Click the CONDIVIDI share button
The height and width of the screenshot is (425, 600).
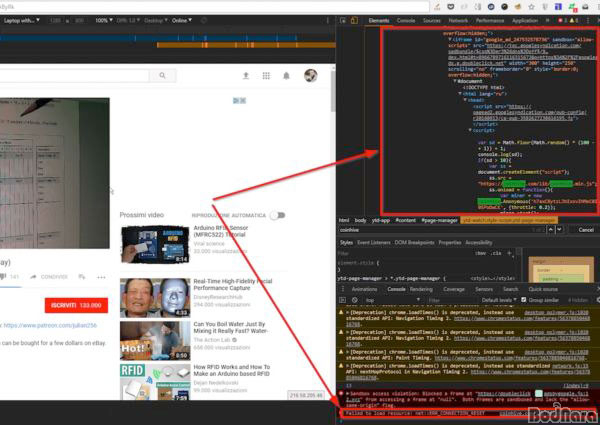(x=54, y=277)
